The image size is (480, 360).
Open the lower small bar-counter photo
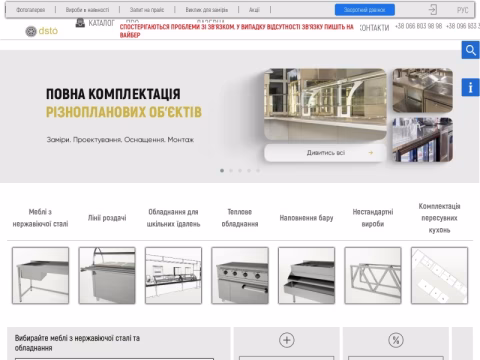coord(423,140)
